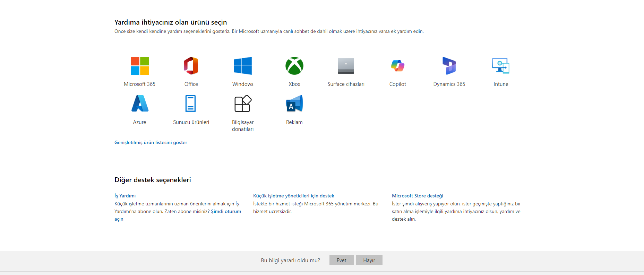Viewport: 644px width, 275px height.
Task: Open the İş Yardımı link
Action: [125, 196]
